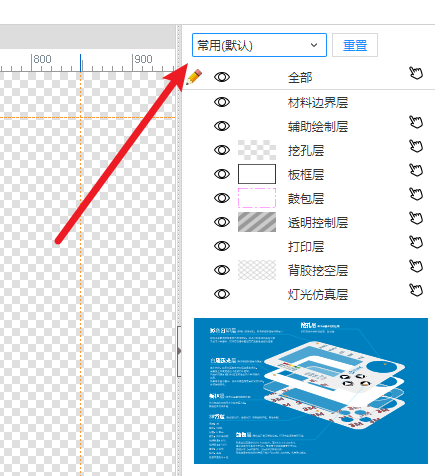Viewport: 435px width, 476px height.
Task: Collapse the layer panel via the side handle
Action: 179,351
